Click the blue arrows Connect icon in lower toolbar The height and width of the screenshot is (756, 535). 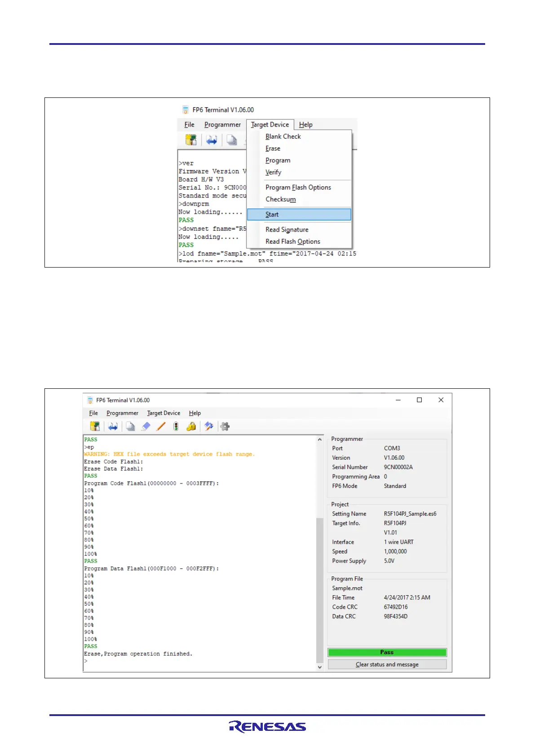113,426
